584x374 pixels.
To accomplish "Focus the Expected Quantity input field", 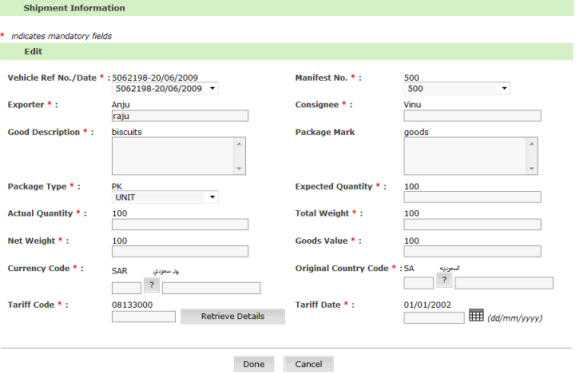I will pos(472,197).
